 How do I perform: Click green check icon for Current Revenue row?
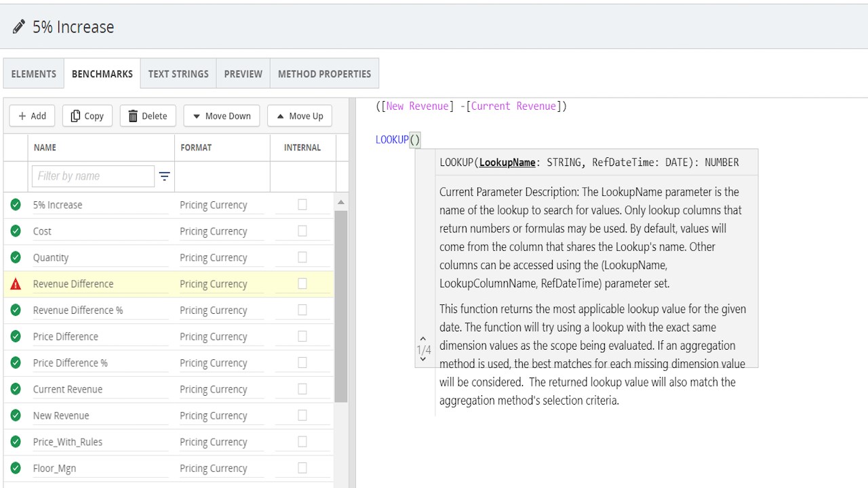16,389
